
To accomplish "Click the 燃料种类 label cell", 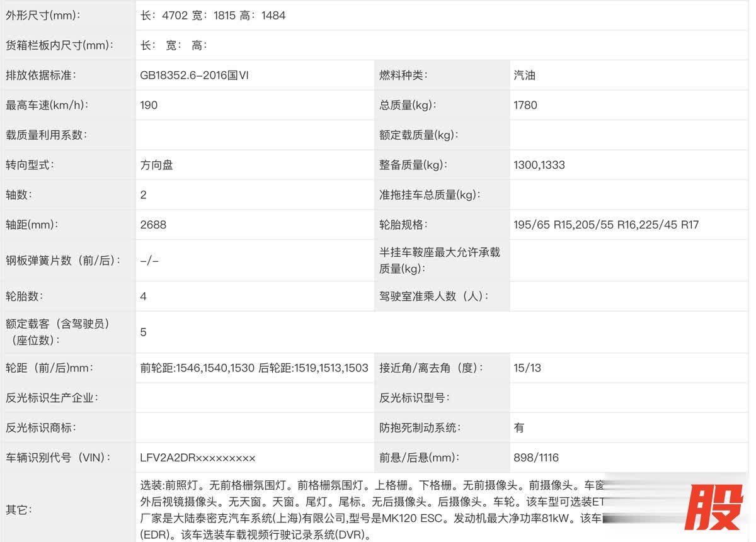I will [403, 76].
